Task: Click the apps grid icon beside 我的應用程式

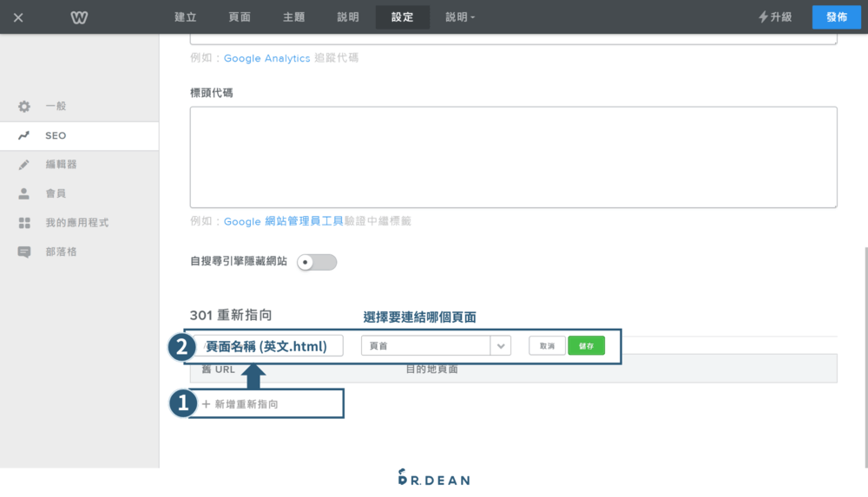Action: pyautogui.click(x=24, y=223)
